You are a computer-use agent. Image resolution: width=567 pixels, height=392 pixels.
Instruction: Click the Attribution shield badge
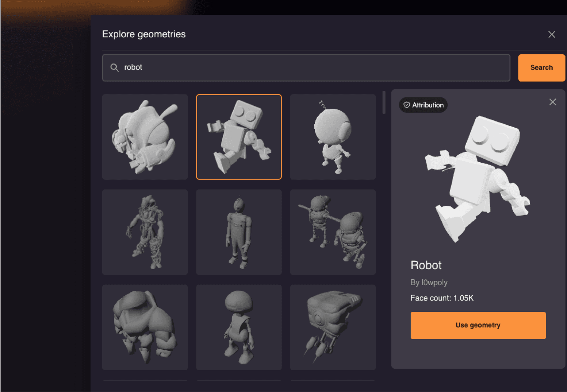pyautogui.click(x=423, y=105)
